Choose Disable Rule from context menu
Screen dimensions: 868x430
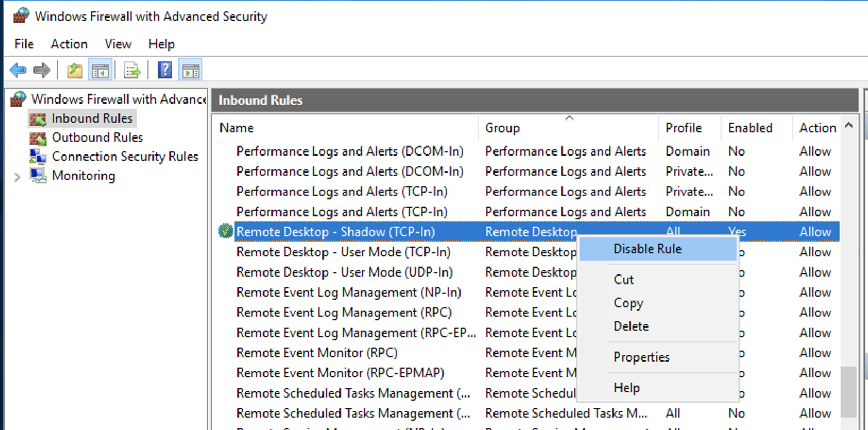(x=658, y=249)
